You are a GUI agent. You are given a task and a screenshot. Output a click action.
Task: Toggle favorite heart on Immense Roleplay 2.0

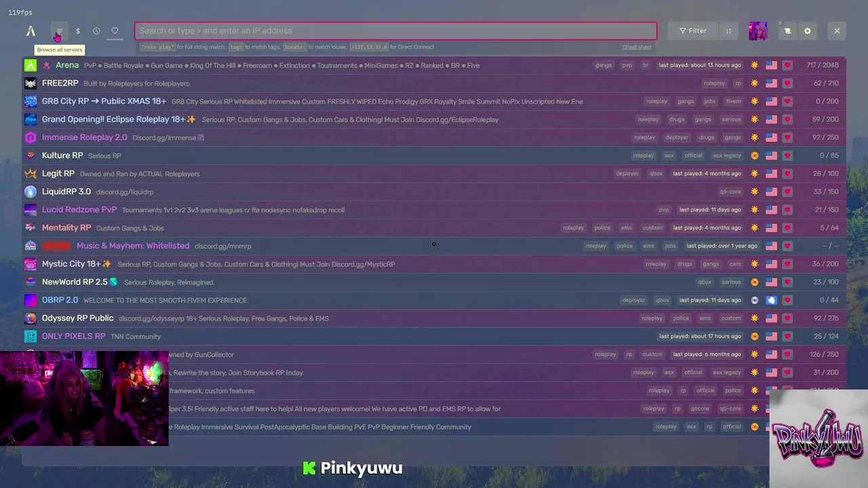coord(787,138)
